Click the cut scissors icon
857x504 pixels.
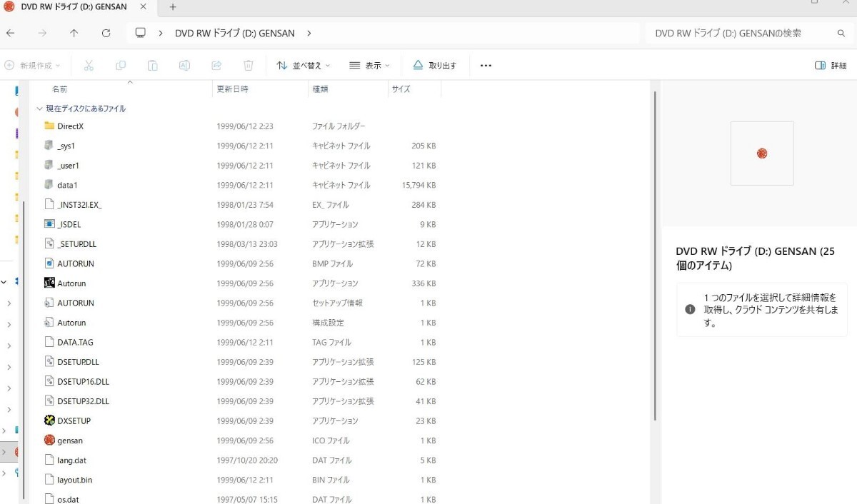(x=89, y=65)
